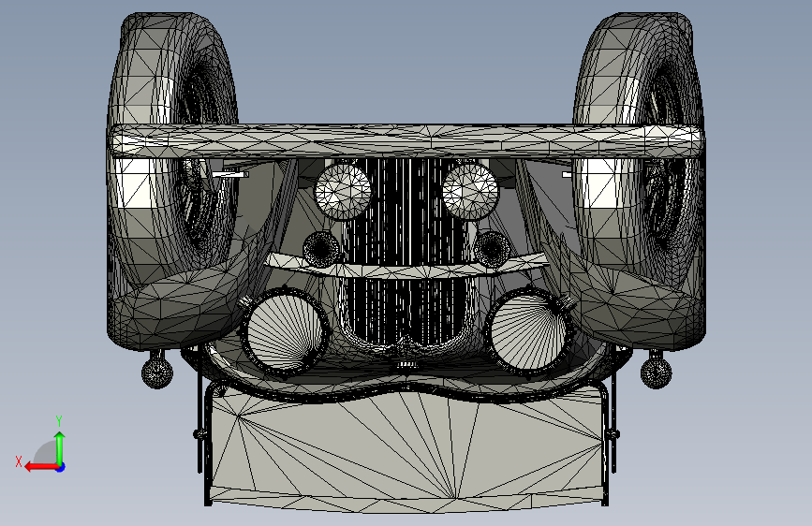
Task: Select the small upper-left round fog lamp
Action: pyautogui.click(x=343, y=191)
